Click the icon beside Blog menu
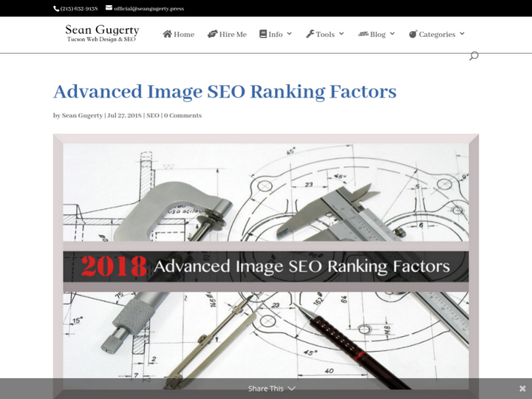 (364, 34)
